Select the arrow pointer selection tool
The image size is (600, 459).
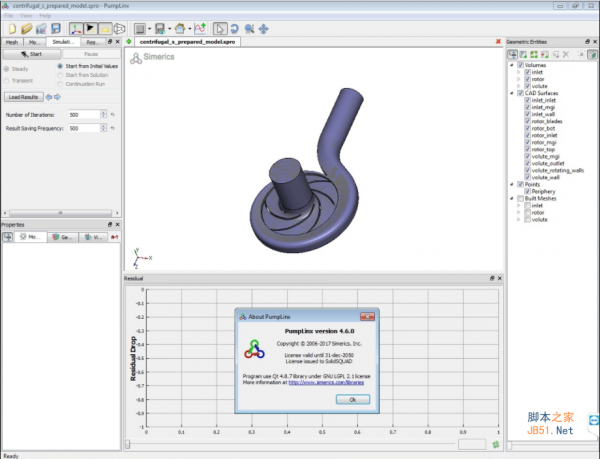221,28
